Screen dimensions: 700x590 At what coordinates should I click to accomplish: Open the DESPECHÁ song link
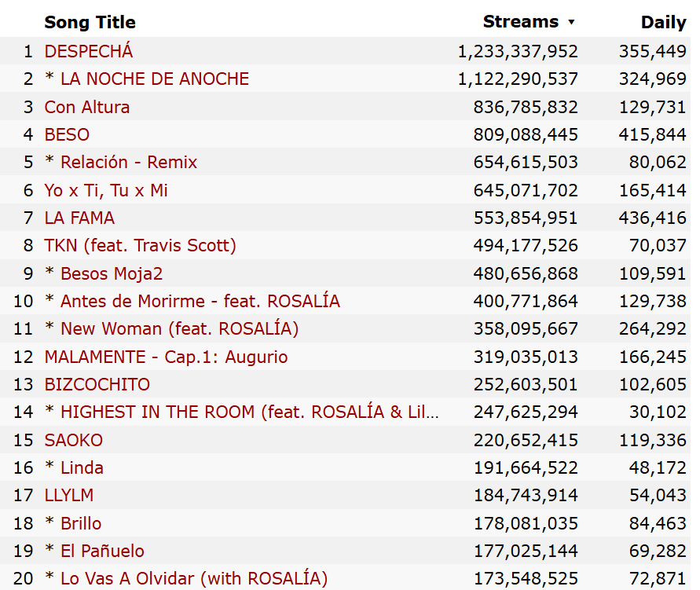coord(89,51)
